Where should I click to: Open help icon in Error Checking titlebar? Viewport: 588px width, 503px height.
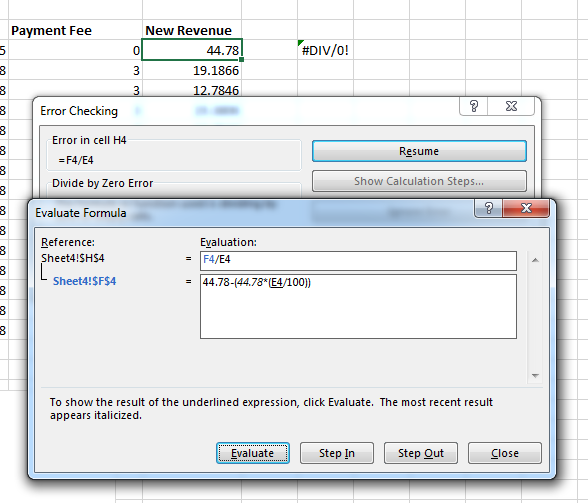point(474,106)
